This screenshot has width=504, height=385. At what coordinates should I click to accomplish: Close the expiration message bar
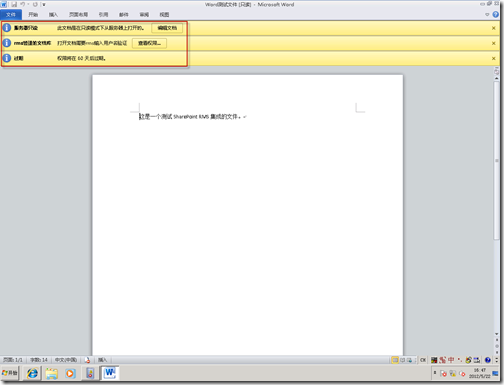tap(494, 59)
